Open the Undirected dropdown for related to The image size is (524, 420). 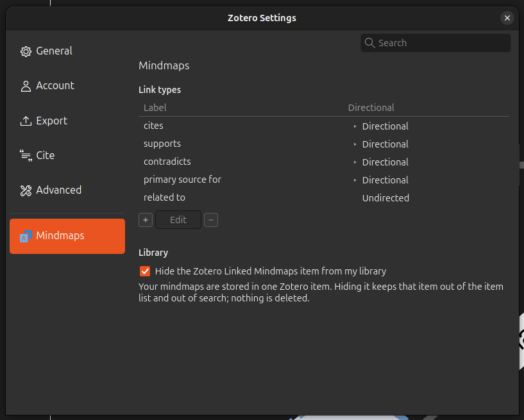point(385,198)
